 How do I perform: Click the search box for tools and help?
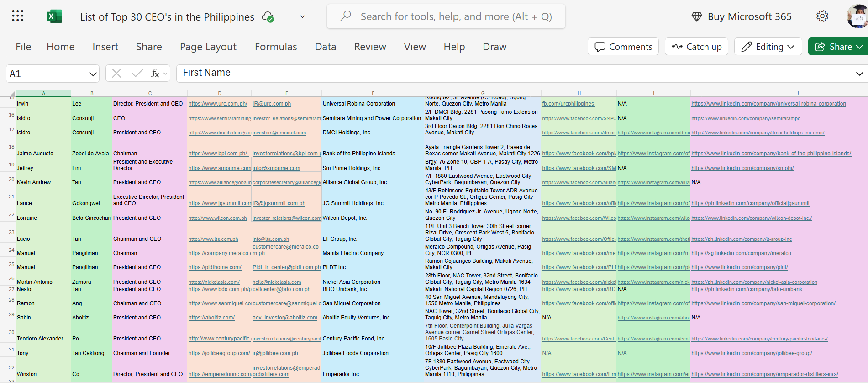[446, 16]
